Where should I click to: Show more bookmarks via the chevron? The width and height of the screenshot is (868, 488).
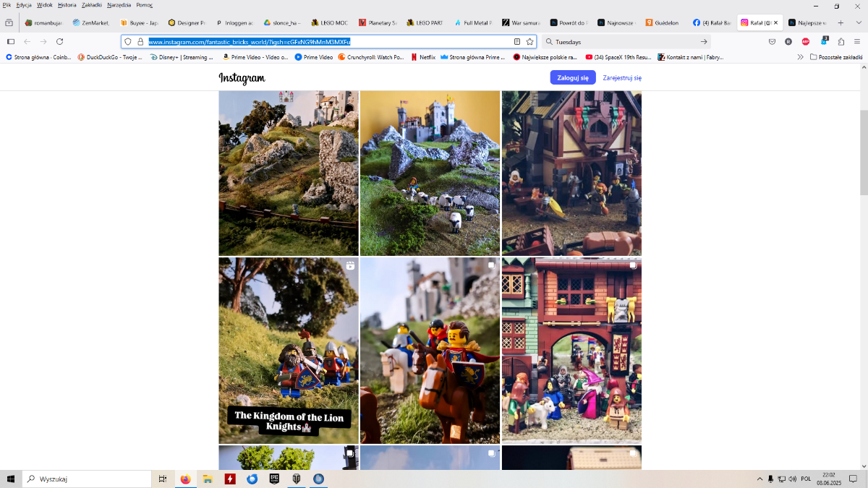tap(800, 56)
